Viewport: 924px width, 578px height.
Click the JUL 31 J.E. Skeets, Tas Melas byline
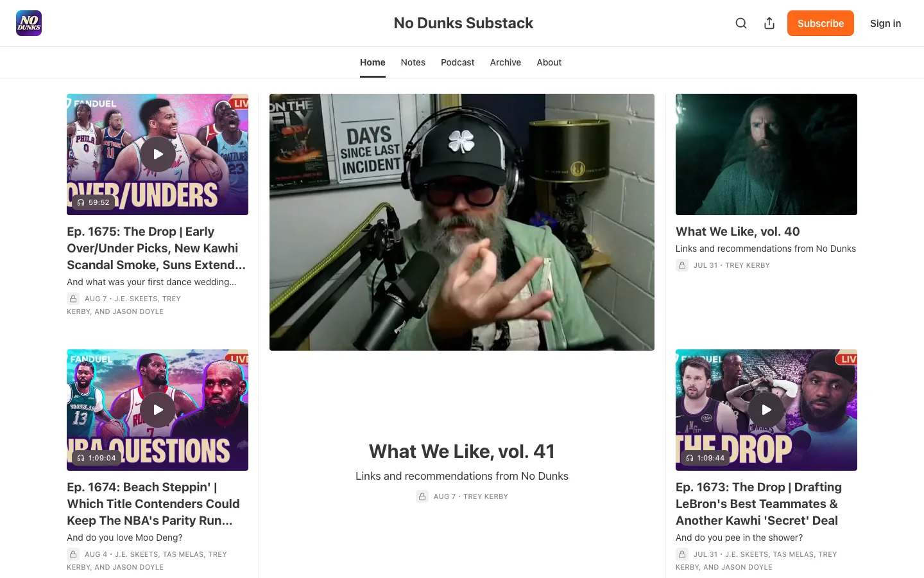pyautogui.click(x=757, y=561)
